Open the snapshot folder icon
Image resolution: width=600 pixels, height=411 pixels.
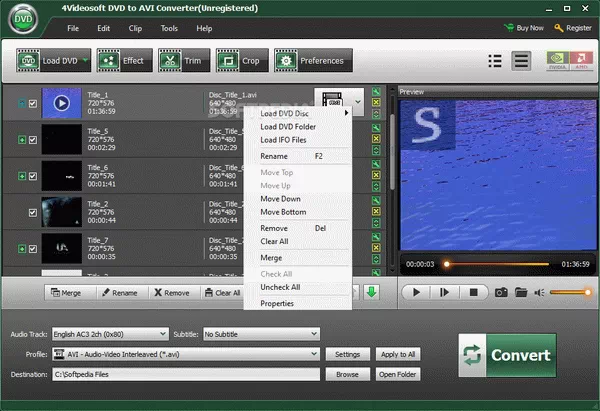(521, 293)
